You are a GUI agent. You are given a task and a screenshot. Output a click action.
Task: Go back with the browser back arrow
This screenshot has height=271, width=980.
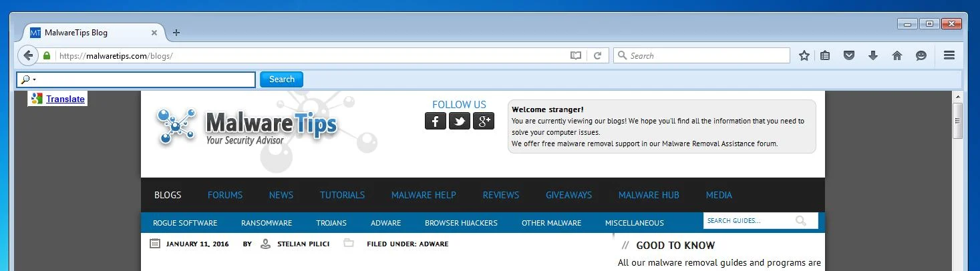coord(27,55)
